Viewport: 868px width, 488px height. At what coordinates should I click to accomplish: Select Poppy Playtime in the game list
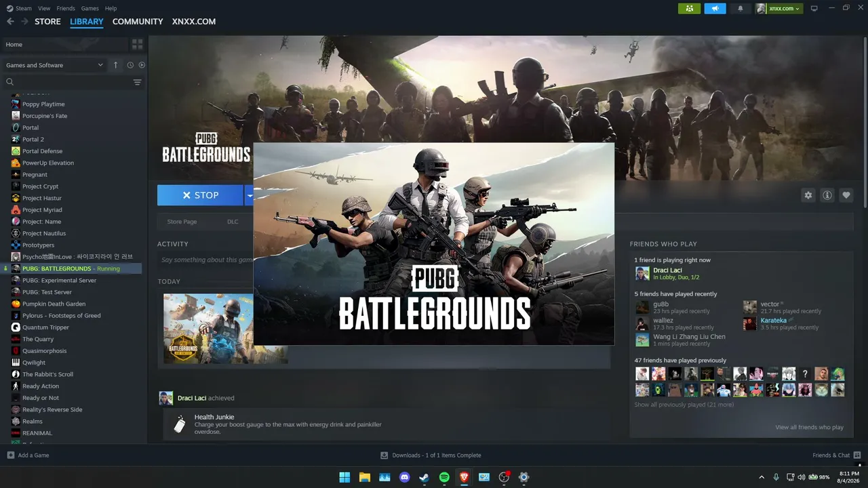coord(43,104)
